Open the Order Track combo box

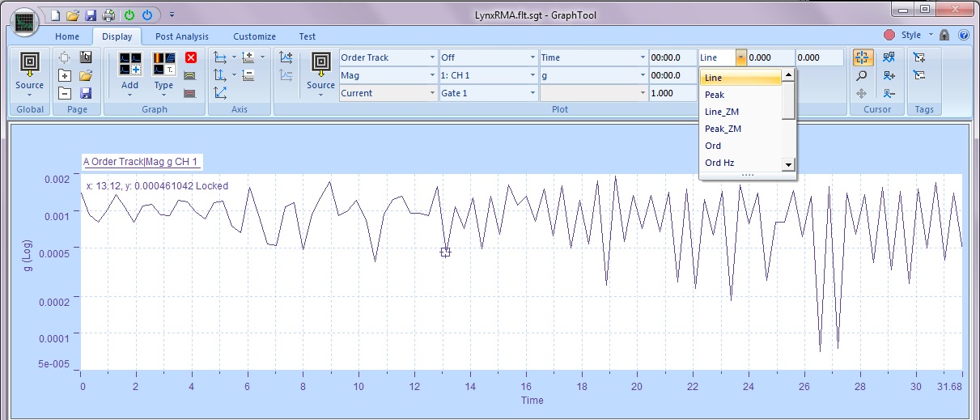click(x=388, y=57)
